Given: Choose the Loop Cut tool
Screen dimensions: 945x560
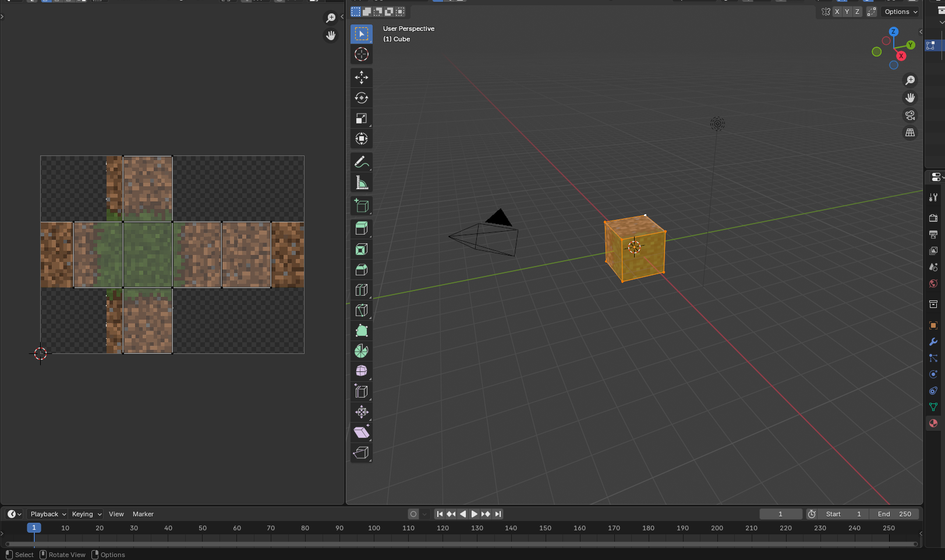Looking at the screenshot, I should point(362,290).
